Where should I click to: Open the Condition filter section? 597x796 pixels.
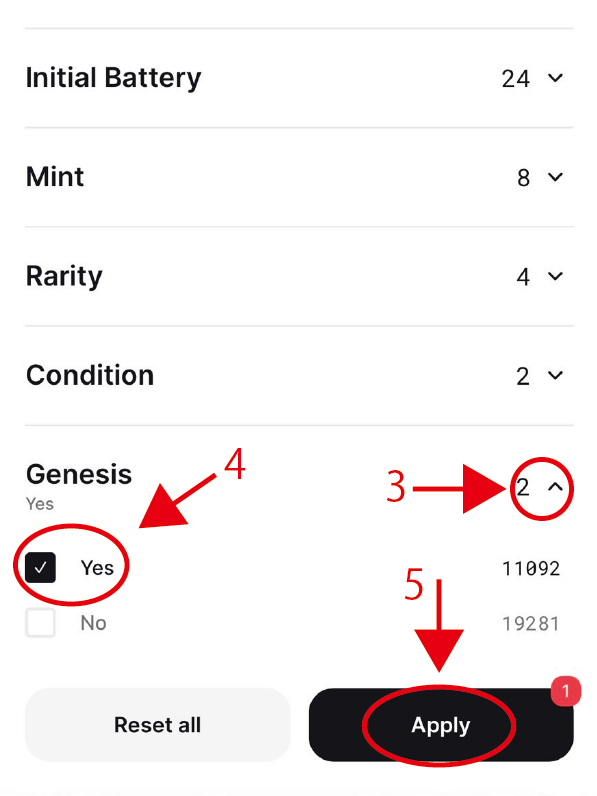(299, 375)
